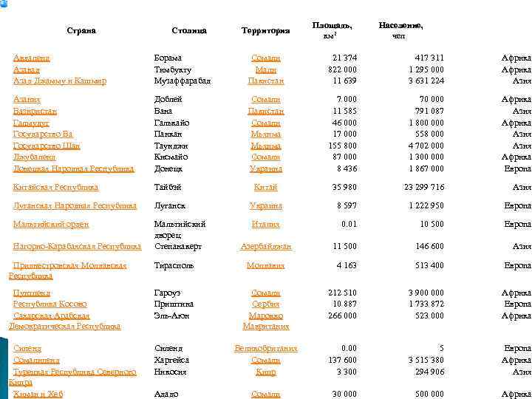
Task: Follow the Сомали link in Харгейса row
Action: pyautogui.click(x=266, y=361)
